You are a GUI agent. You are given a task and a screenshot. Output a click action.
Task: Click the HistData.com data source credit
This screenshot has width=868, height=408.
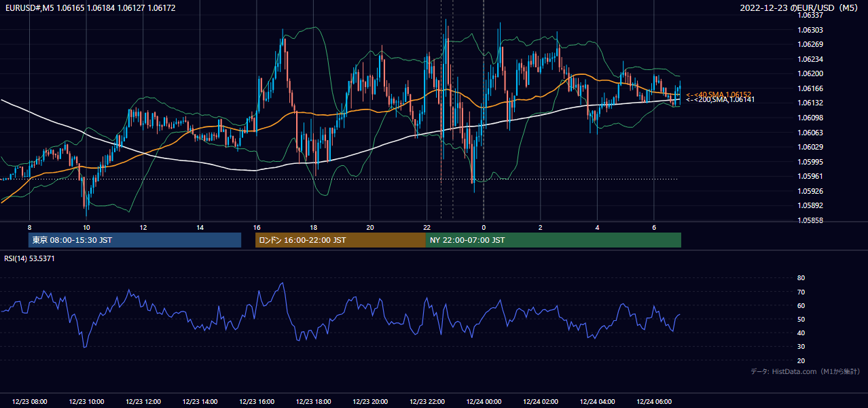coord(806,371)
